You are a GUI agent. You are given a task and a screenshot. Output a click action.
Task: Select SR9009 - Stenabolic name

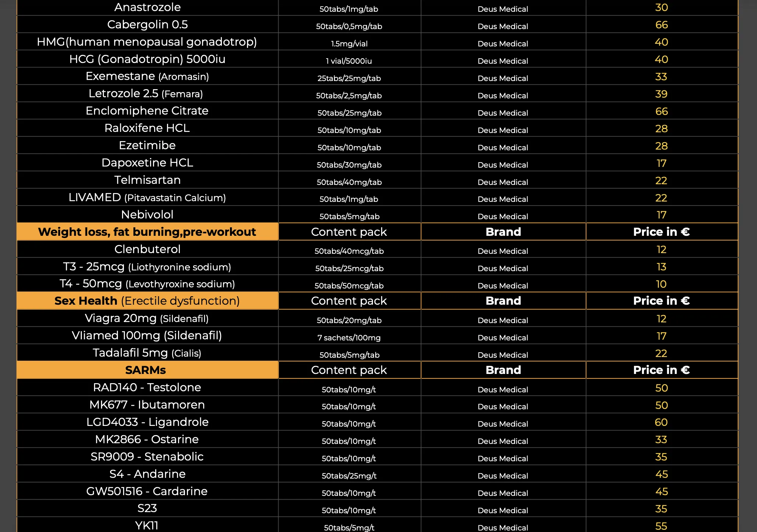click(x=147, y=457)
